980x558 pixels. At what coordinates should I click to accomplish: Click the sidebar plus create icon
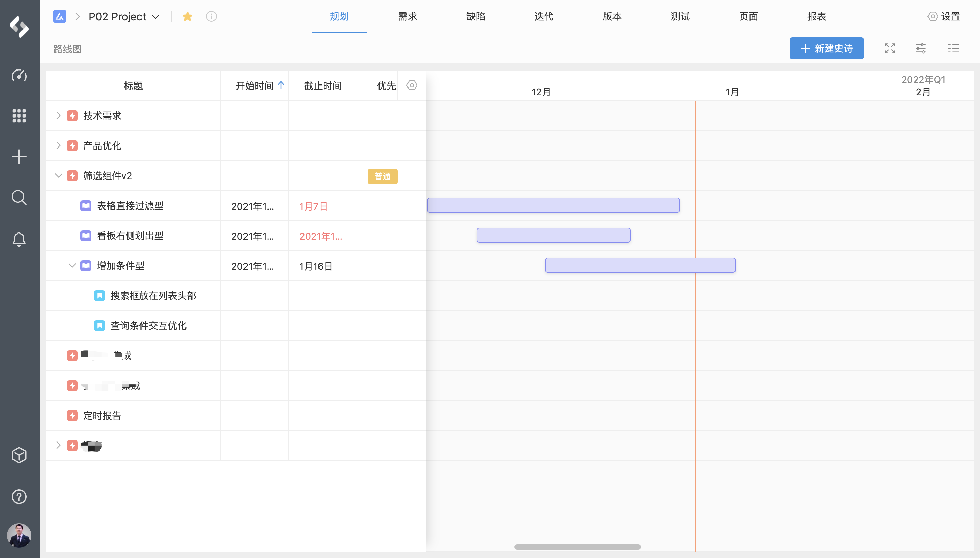19,157
